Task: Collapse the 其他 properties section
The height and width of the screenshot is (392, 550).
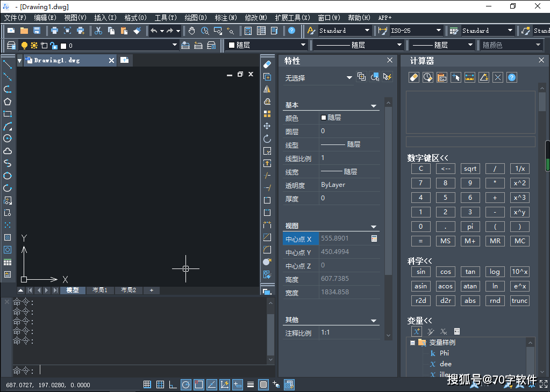Action: tap(374, 321)
